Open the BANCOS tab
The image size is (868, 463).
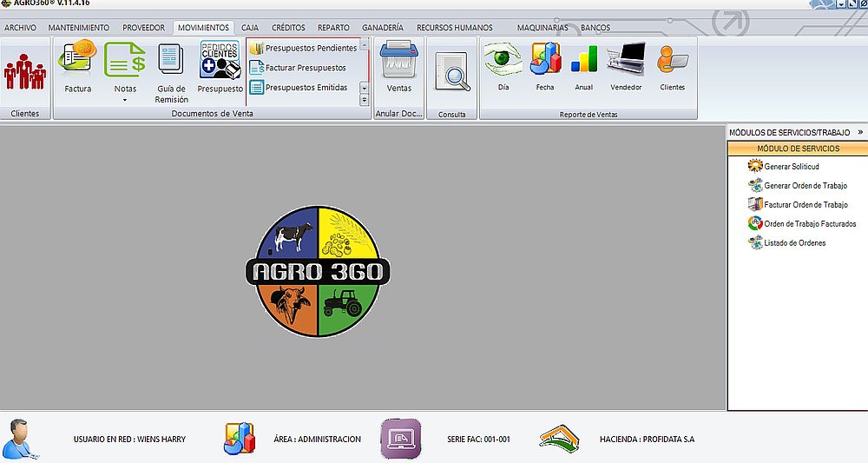[595, 27]
